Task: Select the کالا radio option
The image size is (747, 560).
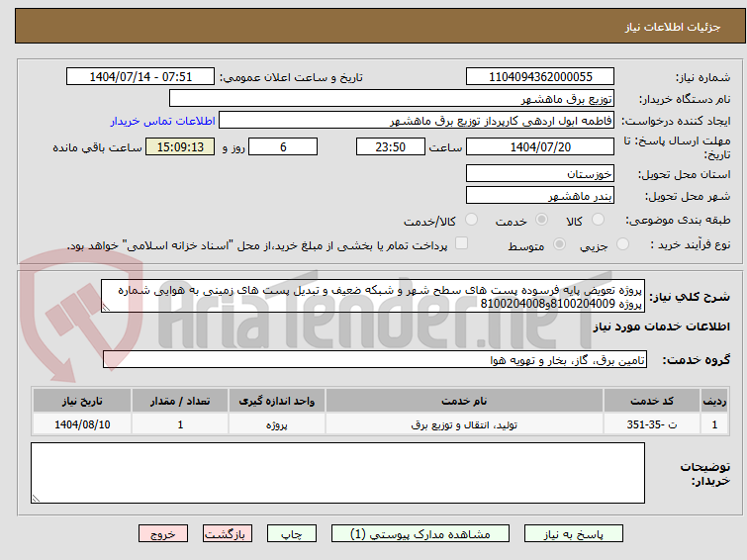Action: tap(598, 220)
